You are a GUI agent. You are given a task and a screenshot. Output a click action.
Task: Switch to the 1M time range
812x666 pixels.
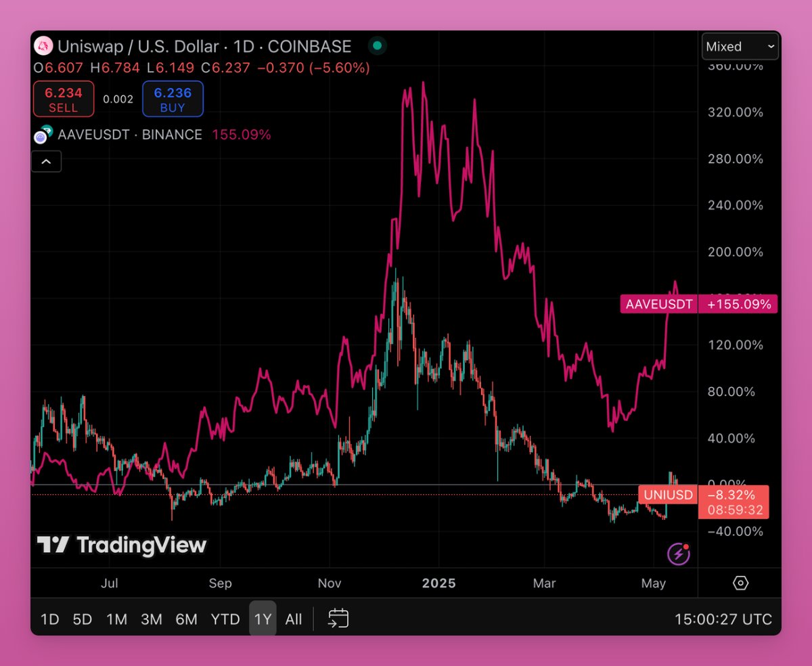point(116,619)
